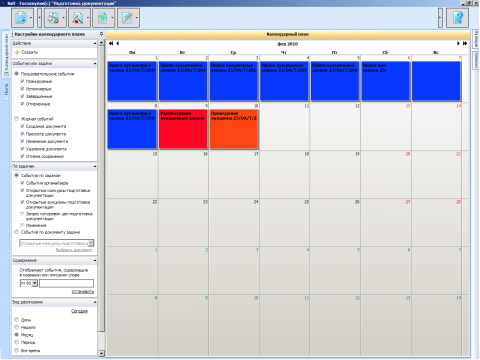Select События по задачам radio button

(16, 175)
